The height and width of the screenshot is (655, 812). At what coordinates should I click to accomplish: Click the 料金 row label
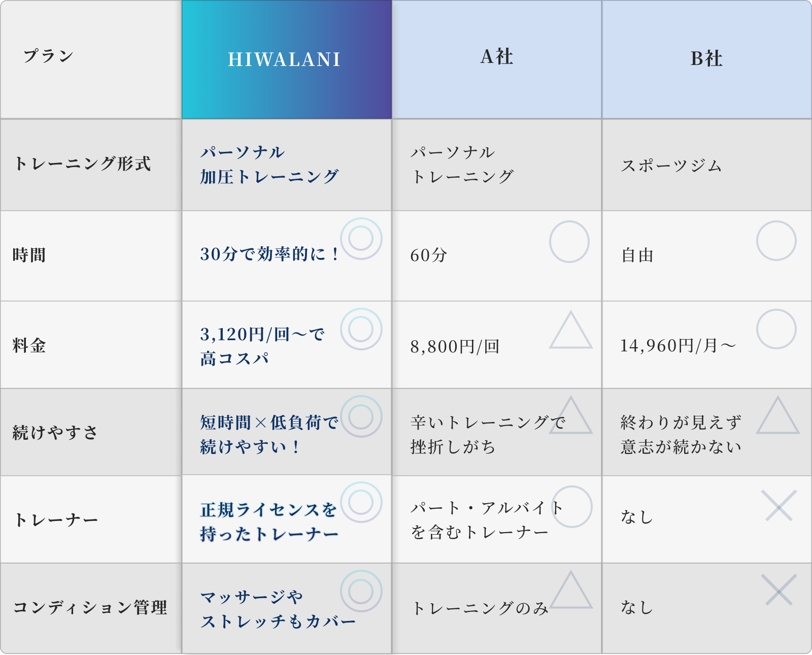pos(29,346)
